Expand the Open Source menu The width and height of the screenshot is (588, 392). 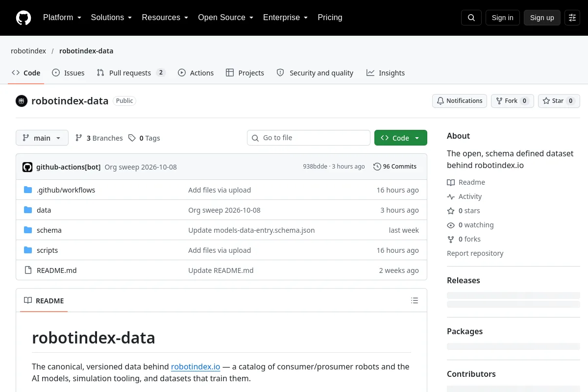pos(226,18)
